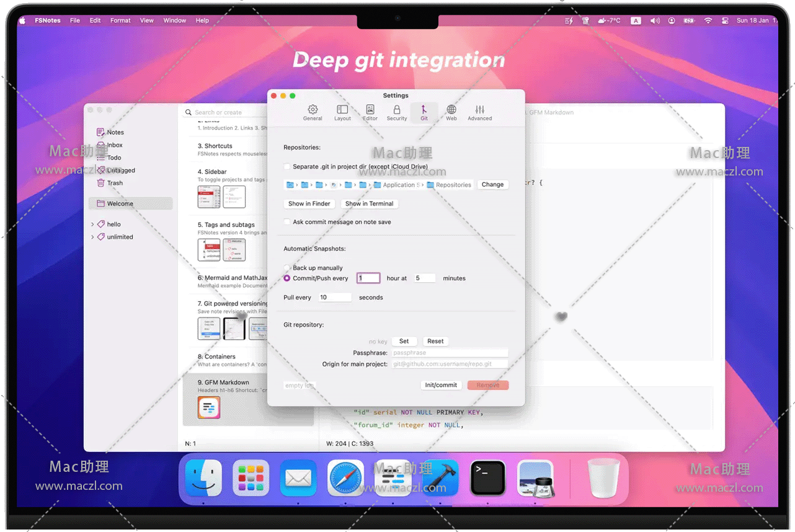The image size is (795, 532).
Task: Open Launchpad from the Dock
Action: click(x=251, y=478)
